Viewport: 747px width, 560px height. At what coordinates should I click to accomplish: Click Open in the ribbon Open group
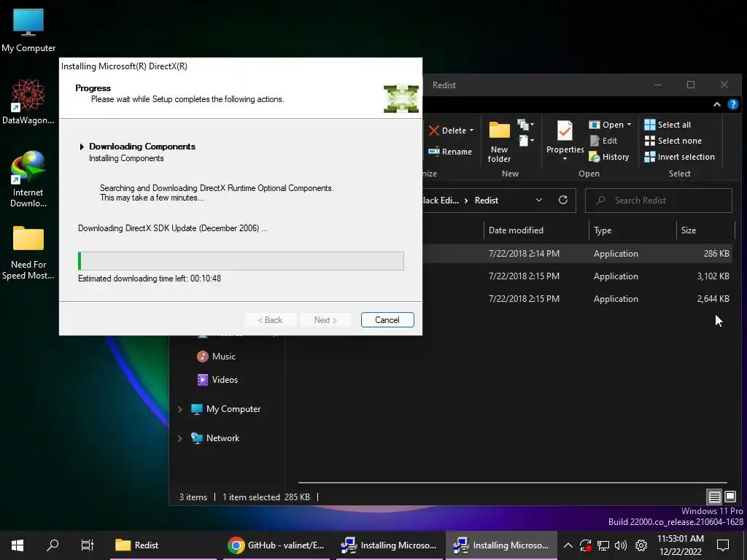tap(606, 125)
